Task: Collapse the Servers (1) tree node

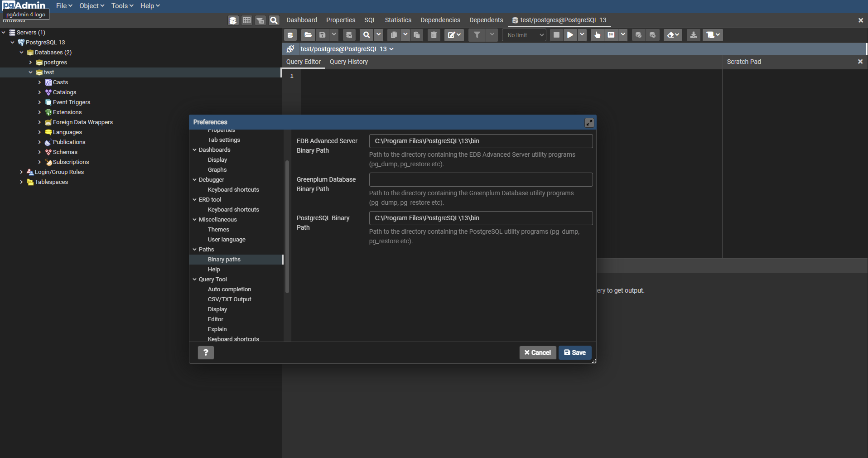Action: point(4,33)
